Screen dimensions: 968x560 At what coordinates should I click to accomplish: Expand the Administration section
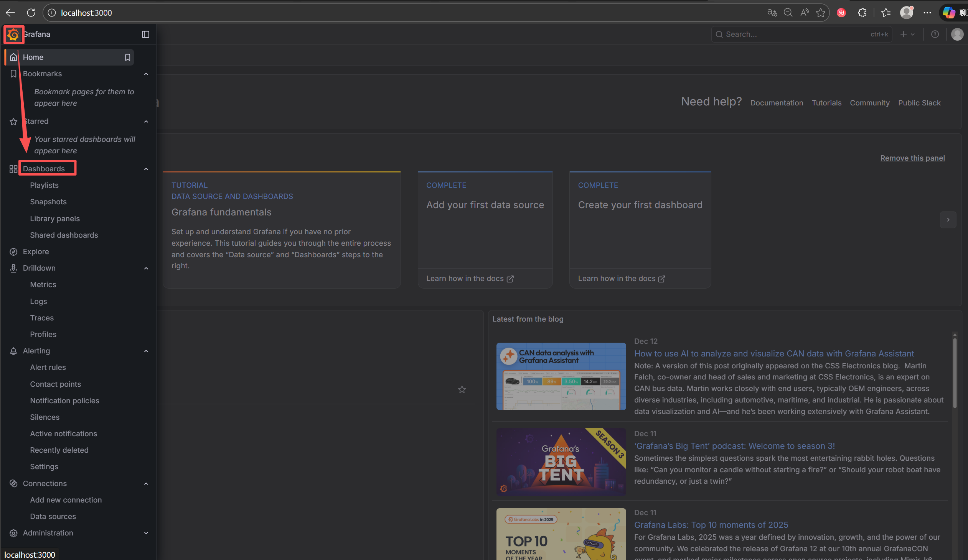(146, 533)
